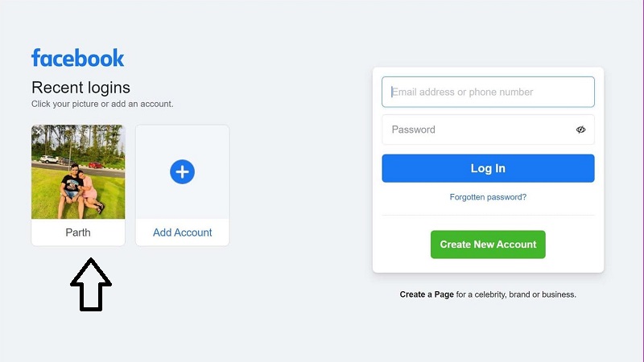The height and width of the screenshot is (362, 644).
Task: Remove the Parth account with the X
Action: coord(37,131)
